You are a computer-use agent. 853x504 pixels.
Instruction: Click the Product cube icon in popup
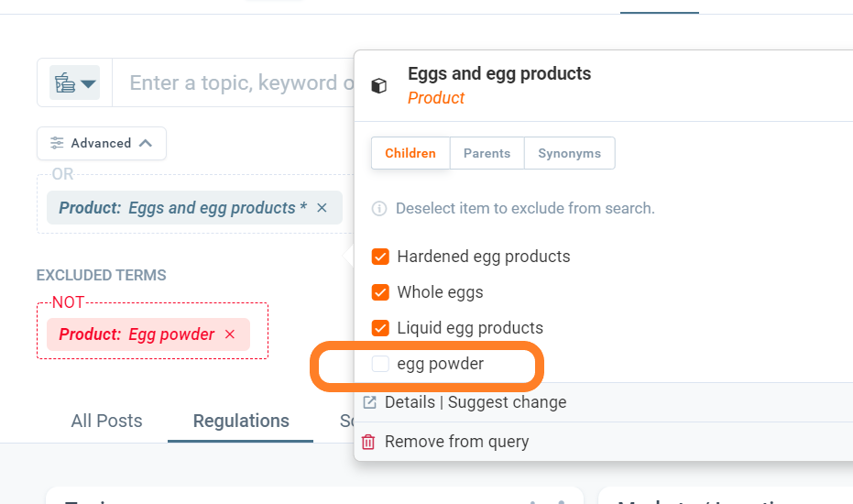379,85
